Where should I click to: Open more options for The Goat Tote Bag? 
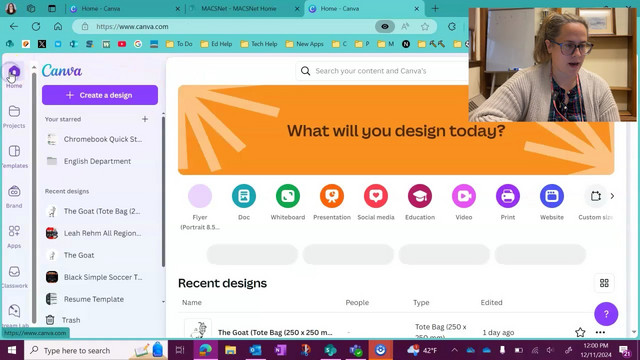600,332
